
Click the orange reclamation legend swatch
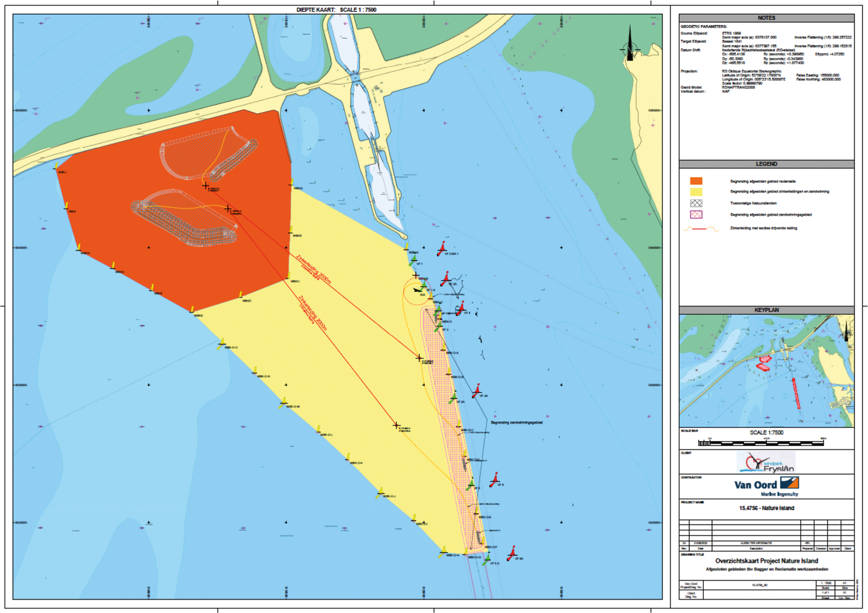(x=696, y=181)
